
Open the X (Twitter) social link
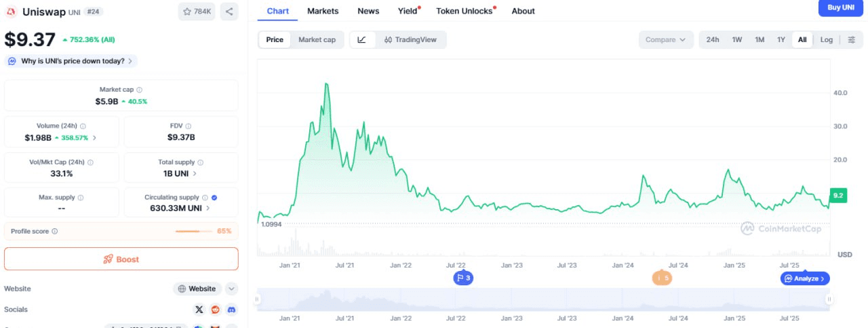pyautogui.click(x=199, y=310)
